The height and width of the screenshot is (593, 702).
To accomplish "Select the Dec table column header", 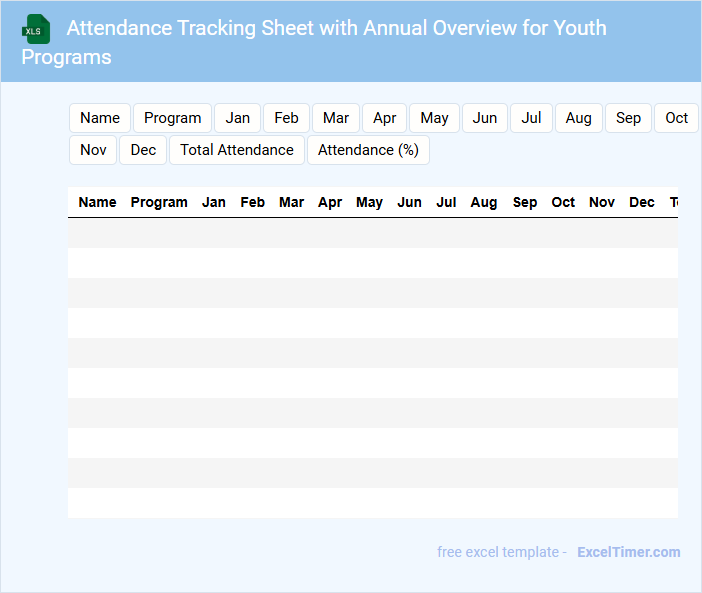I will (642, 202).
